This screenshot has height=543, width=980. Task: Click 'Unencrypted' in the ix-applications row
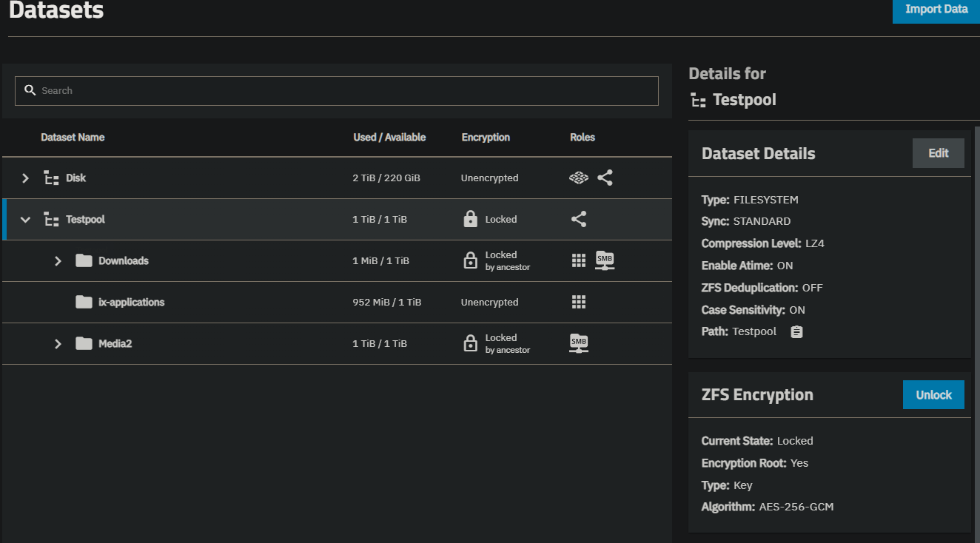click(x=489, y=303)
